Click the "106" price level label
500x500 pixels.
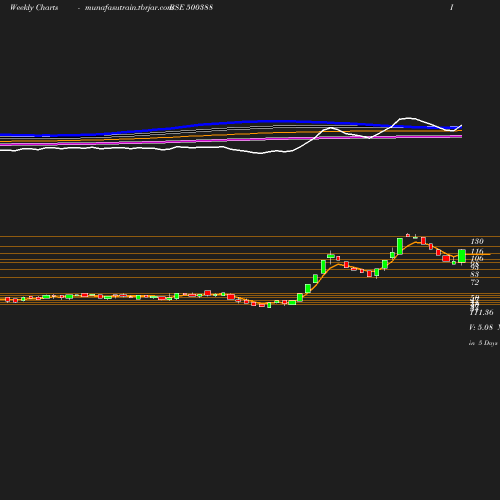tap(477, 258)
